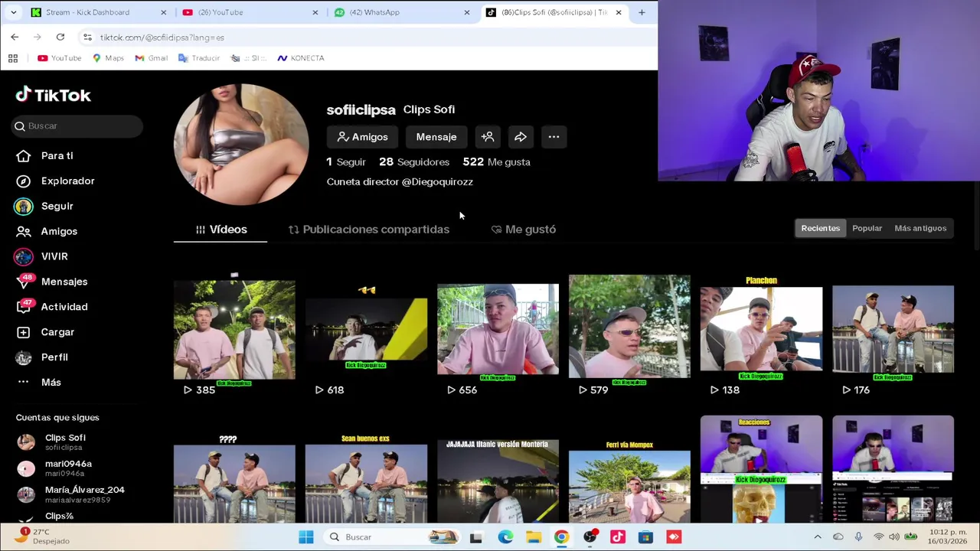Switch to the Me gustó tab
The width and height of the screenshot is (980, 551).
coord(524,230)
